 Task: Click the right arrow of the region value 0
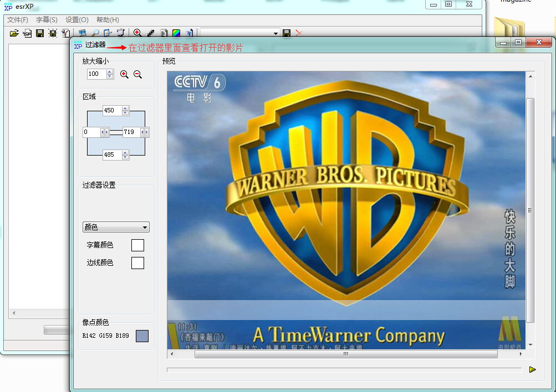coord(107,132)
